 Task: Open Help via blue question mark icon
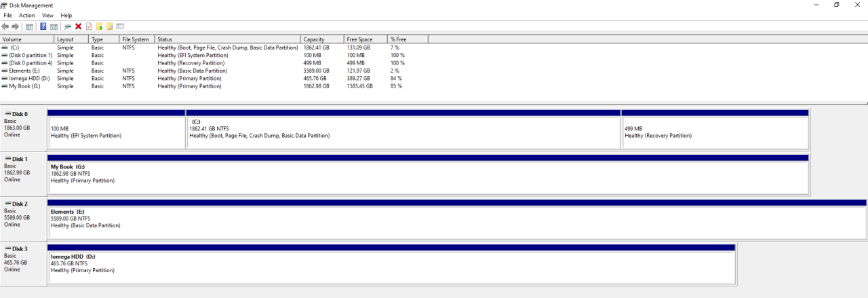click(x=43, y=26)
